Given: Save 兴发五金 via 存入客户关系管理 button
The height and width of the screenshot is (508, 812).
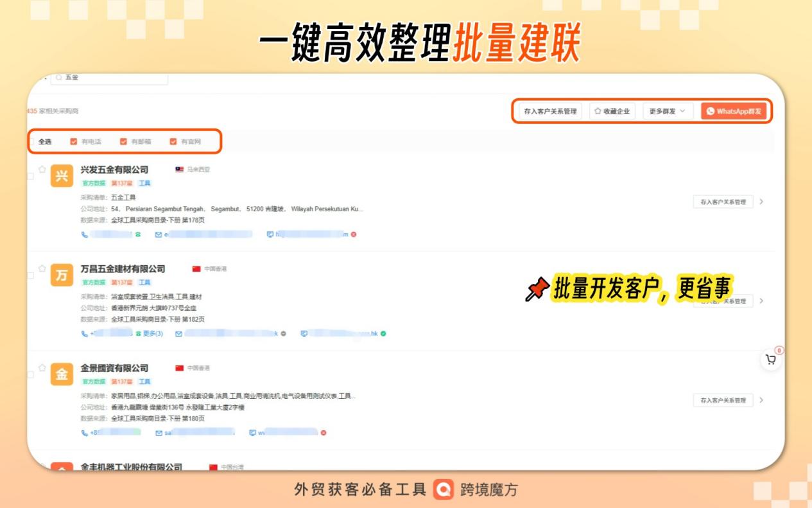Looking at the screenshot, I should [x=723, y=202].
